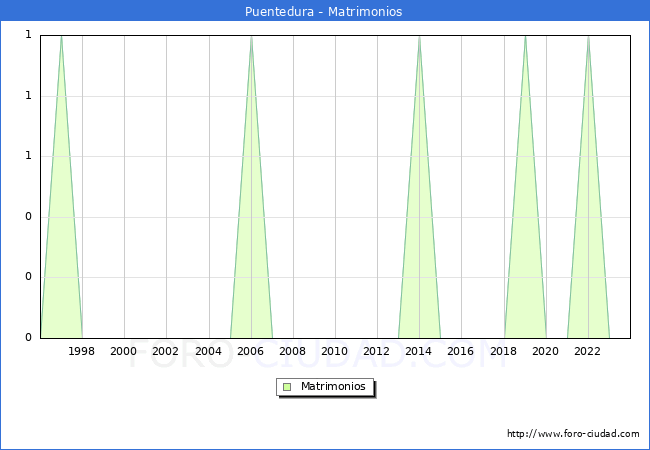Select the 2006 data peak
Screen dimensions: 650x450
(251, 38)
